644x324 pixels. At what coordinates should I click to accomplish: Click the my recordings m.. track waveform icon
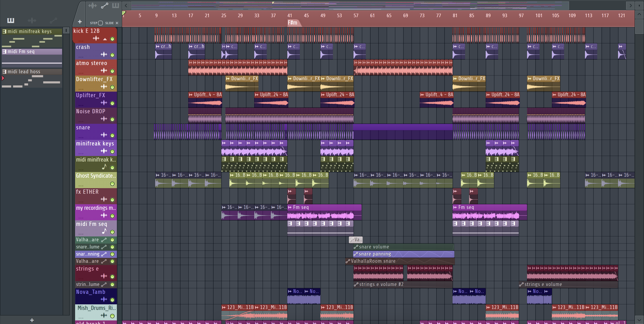coord(104,215)
